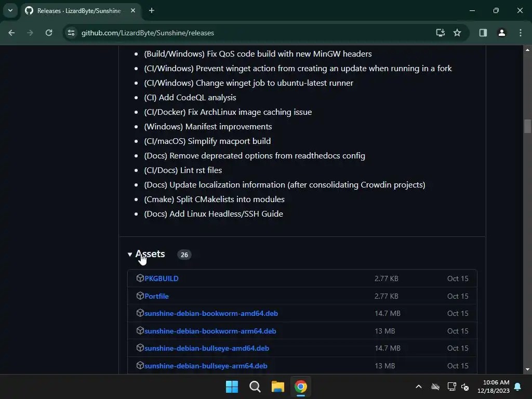Open the Windows Start menu

tap(232, 387)
